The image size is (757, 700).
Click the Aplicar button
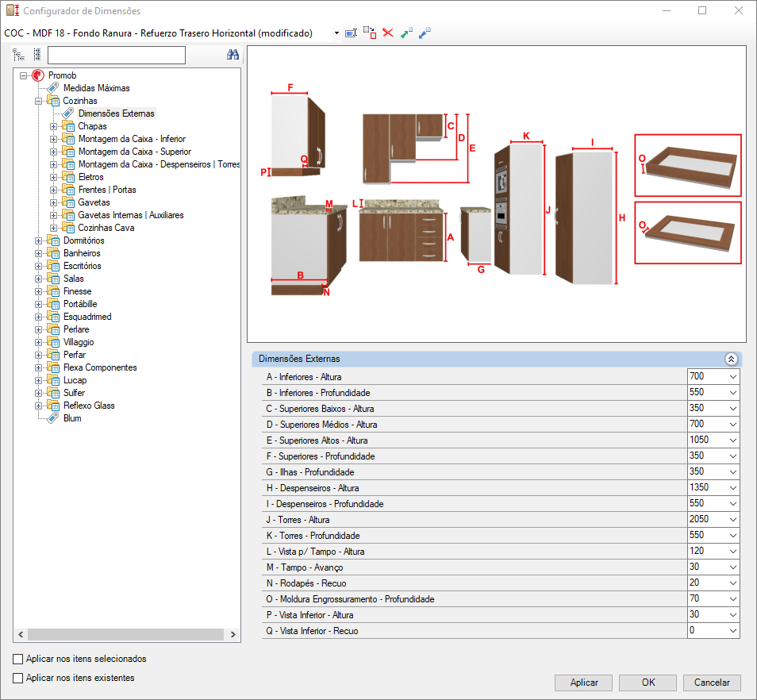coord(584,683)
